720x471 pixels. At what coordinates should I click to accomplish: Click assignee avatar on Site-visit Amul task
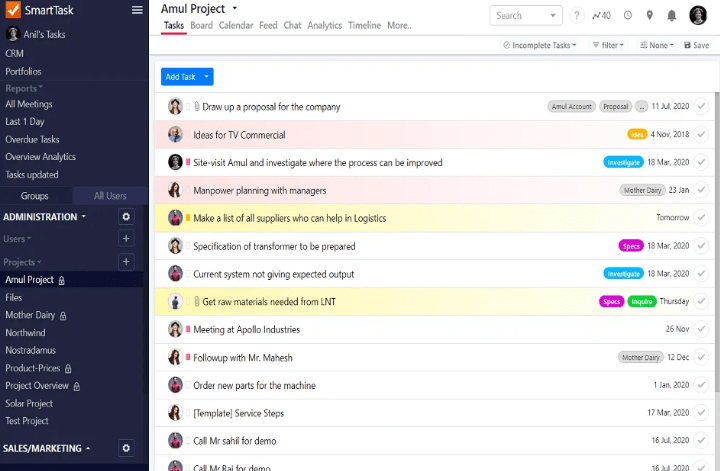click(175, 162)
